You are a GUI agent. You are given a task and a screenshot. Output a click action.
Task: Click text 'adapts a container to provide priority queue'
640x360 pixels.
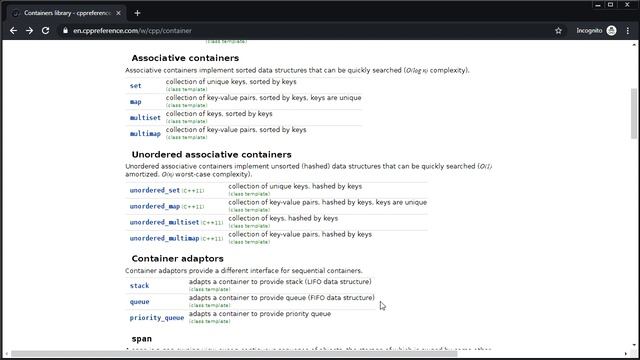point(260,314)
